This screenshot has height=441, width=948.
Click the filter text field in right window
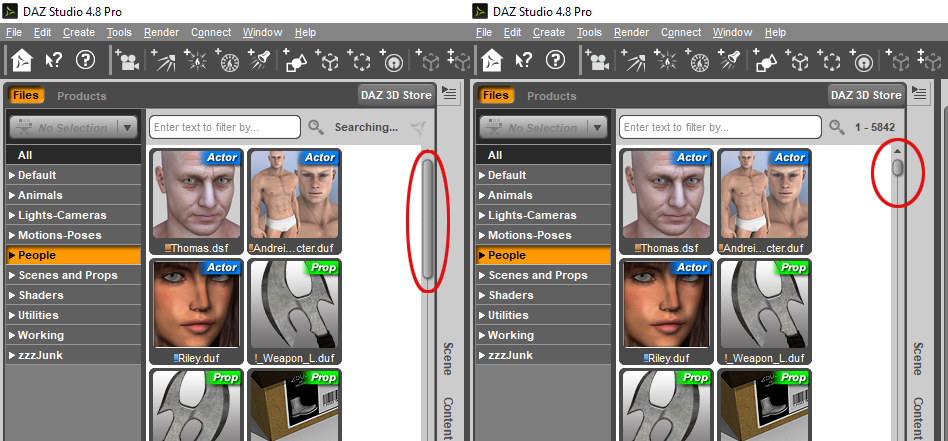click(720, 127)
